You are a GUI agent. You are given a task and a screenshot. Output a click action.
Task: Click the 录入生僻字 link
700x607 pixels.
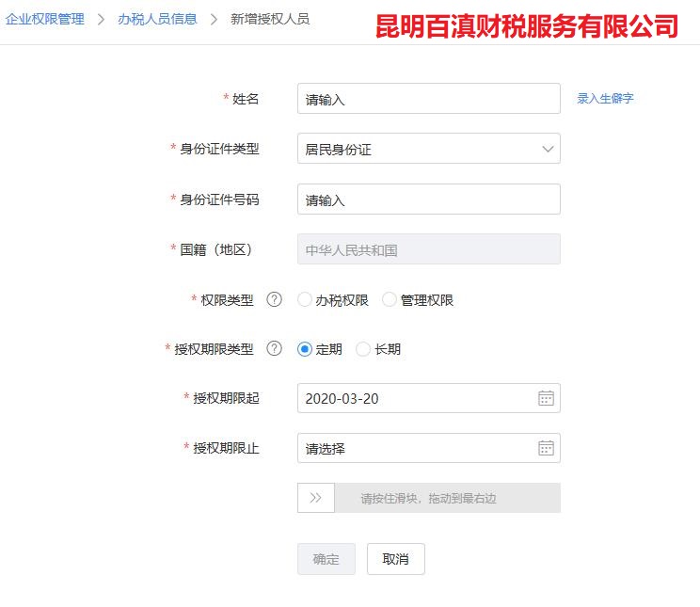tap(605, 98)
